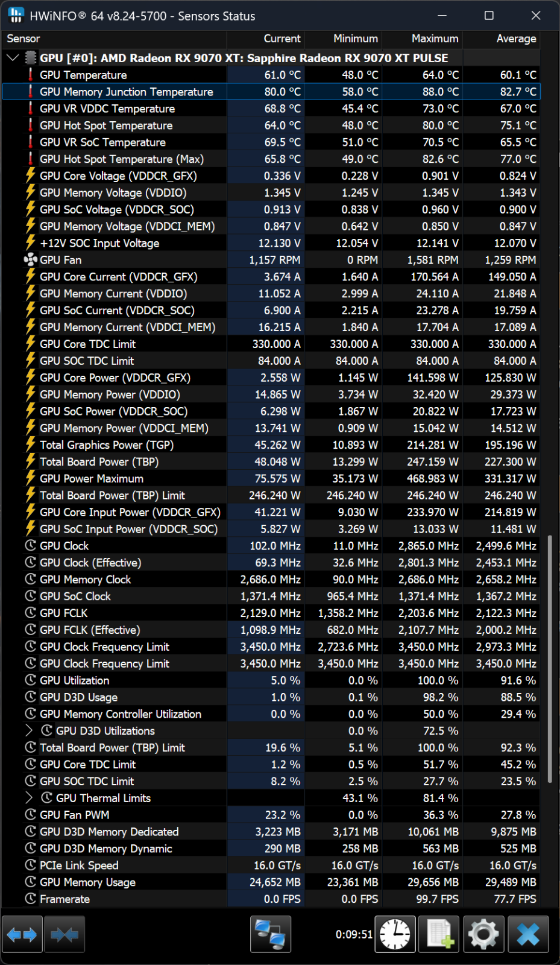
Task: Click lightning icon beside Total Graphics Power
Action: [30, 445]
